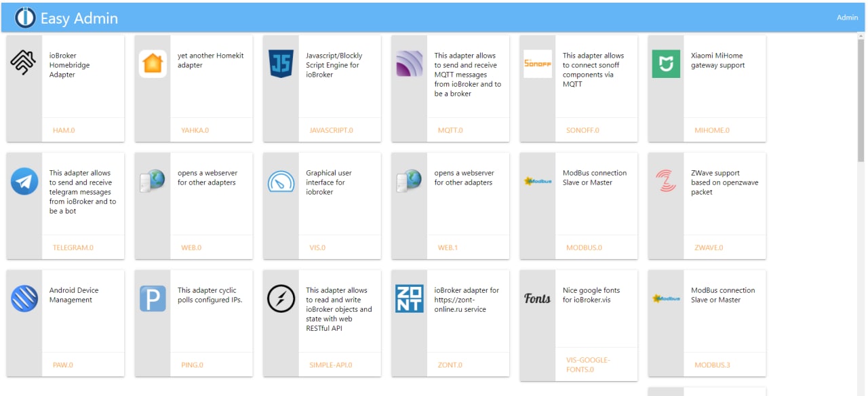Click the Yahka Homekit house icon
Viewport: 868px width, 396px height.
(153, 64)
